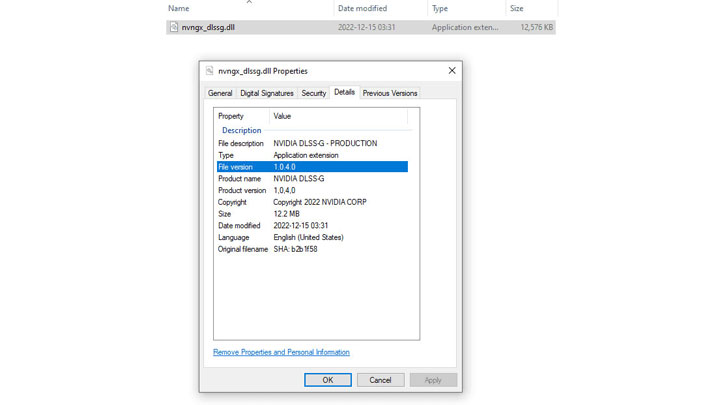Select the Language property row
Viewport: 720px width, 405px height.
[312, 237]
